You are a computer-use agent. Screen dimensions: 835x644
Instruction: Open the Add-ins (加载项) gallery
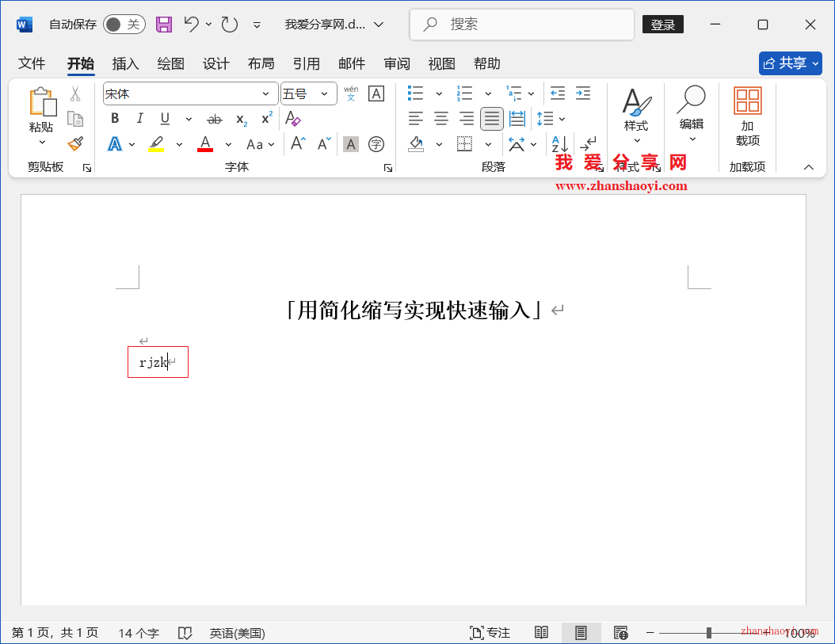click(747, 116)
